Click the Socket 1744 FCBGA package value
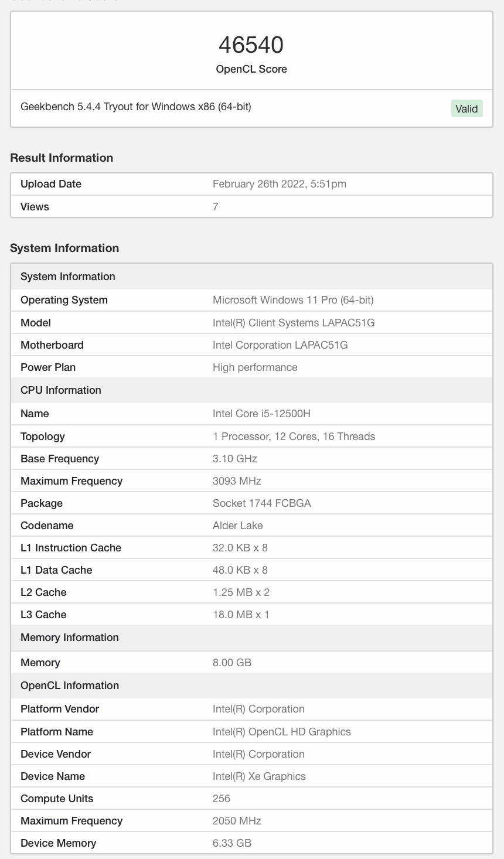Image resolution: width=504 pixels, height=859 pixels. tap(261, 503)
